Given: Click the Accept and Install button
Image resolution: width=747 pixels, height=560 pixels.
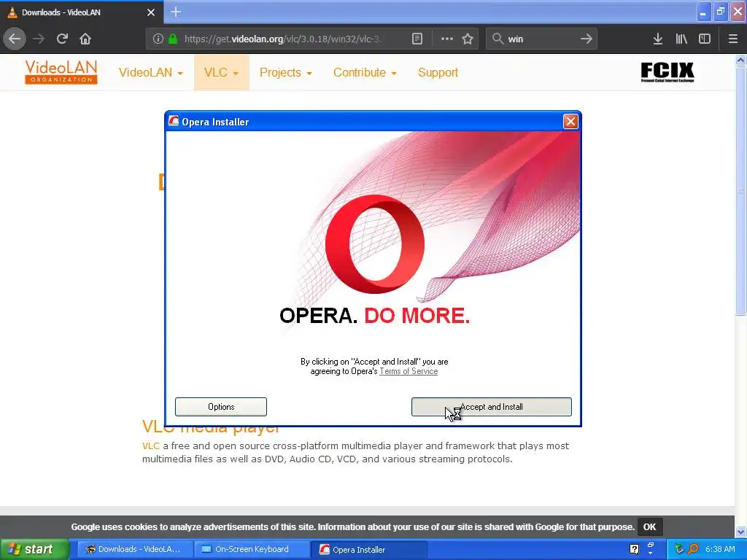Looking at the screenshot, I should (x=491, y=407).
